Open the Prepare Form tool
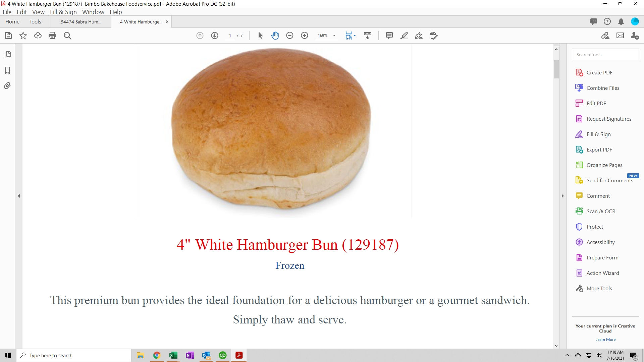This screenshot has height=362, width=644. click(602, 258)
